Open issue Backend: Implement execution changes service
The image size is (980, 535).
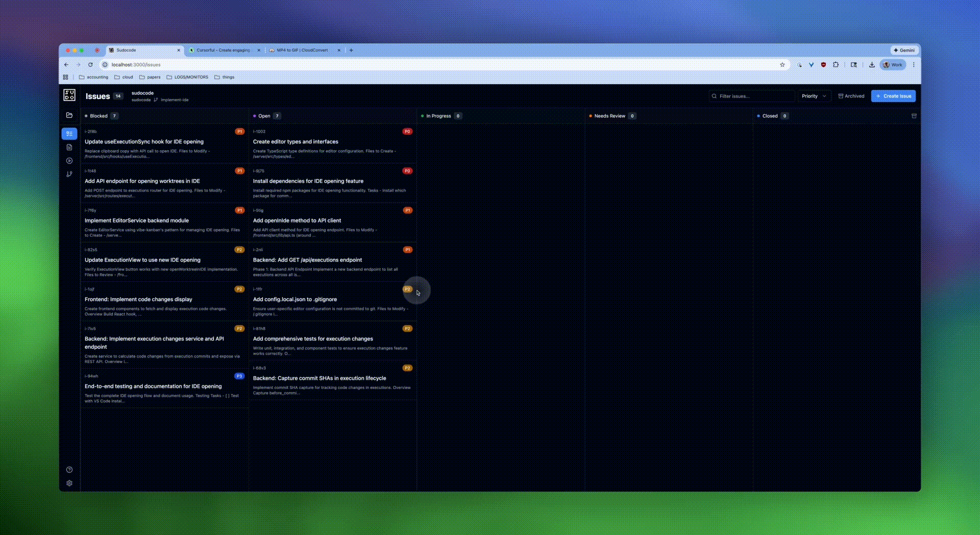tap(164, 344)
